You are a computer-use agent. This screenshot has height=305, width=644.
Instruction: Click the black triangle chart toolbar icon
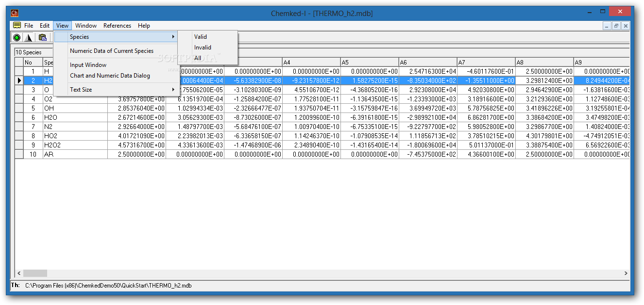point(28,37)
